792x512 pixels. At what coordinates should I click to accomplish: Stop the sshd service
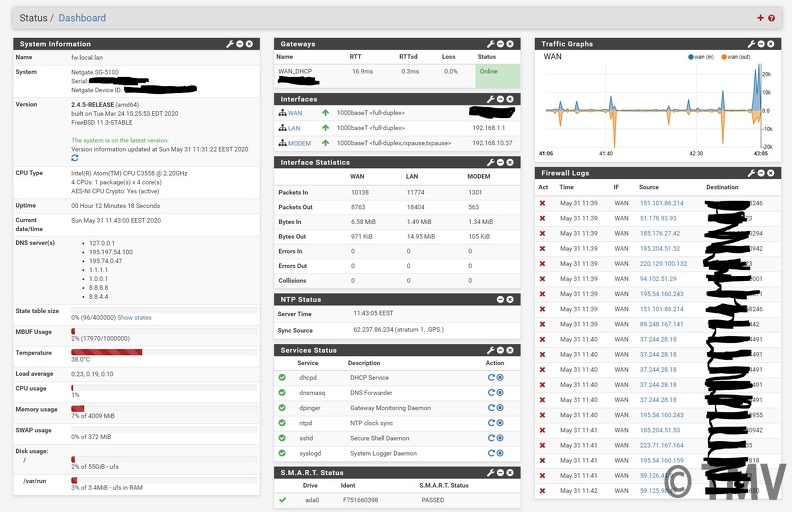tap(500, 438)
